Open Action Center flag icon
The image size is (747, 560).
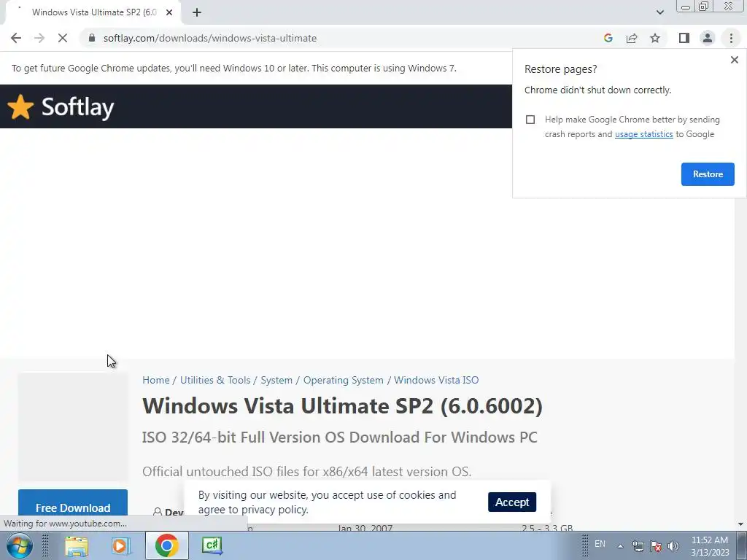(656, 546)
